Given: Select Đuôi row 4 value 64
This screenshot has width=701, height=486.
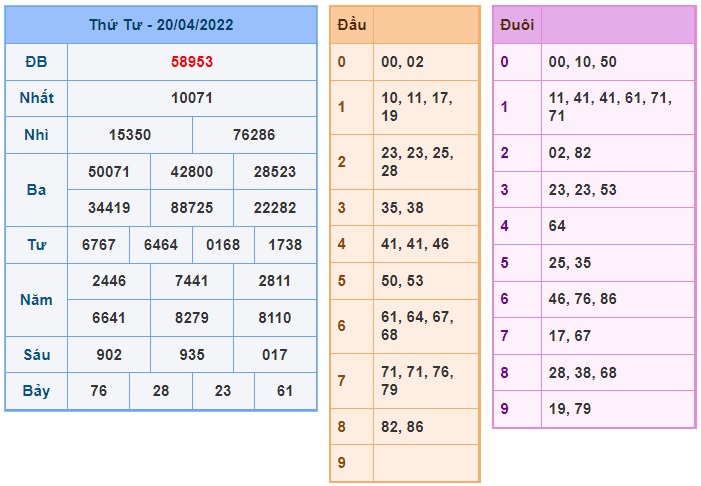Looking at the screenshot, I should click(x=557, y=226).
